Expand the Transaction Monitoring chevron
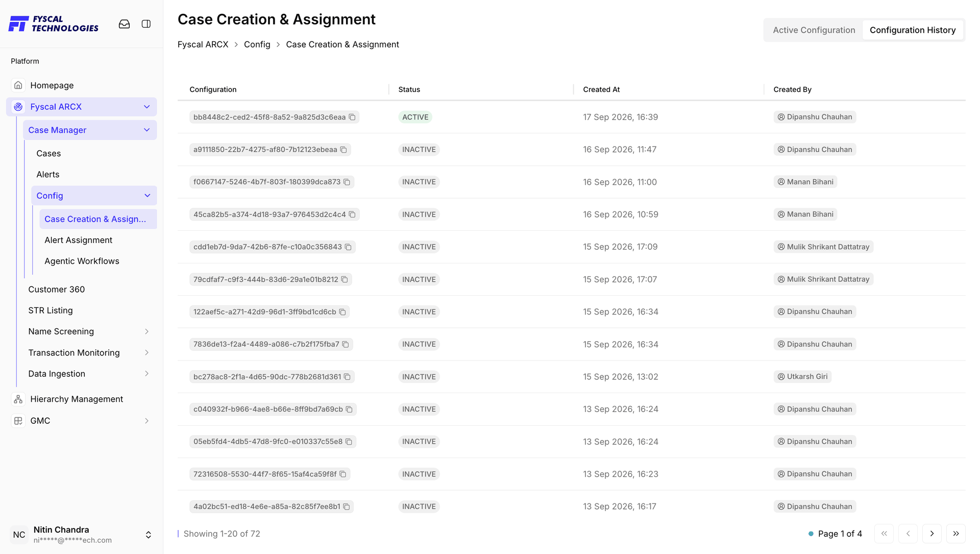980x554 pixels. point(147,353)
